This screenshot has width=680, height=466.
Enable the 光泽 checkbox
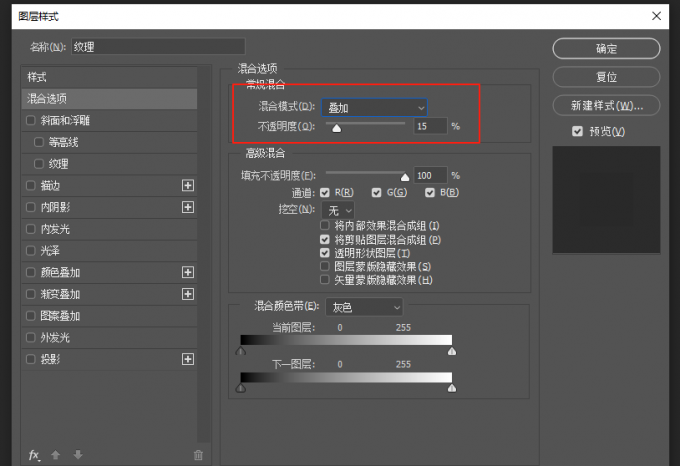(31, 250)
